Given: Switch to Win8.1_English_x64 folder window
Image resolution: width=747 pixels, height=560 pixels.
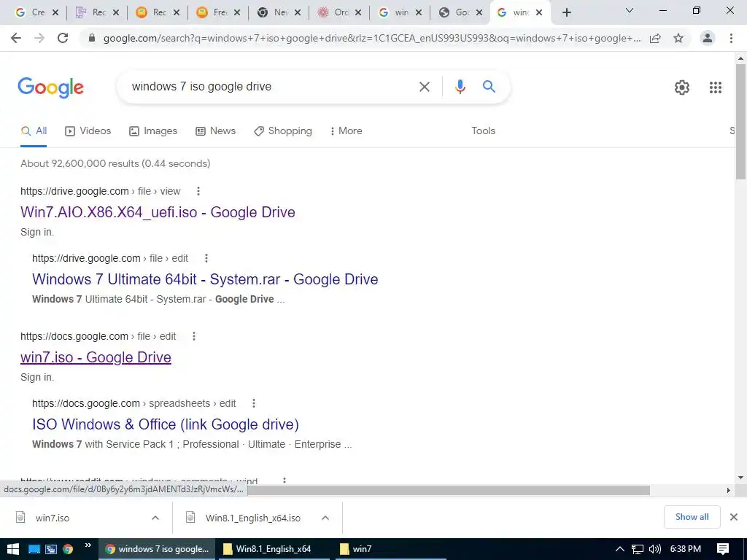Looking at the screenshot, I should pos(274,549).
